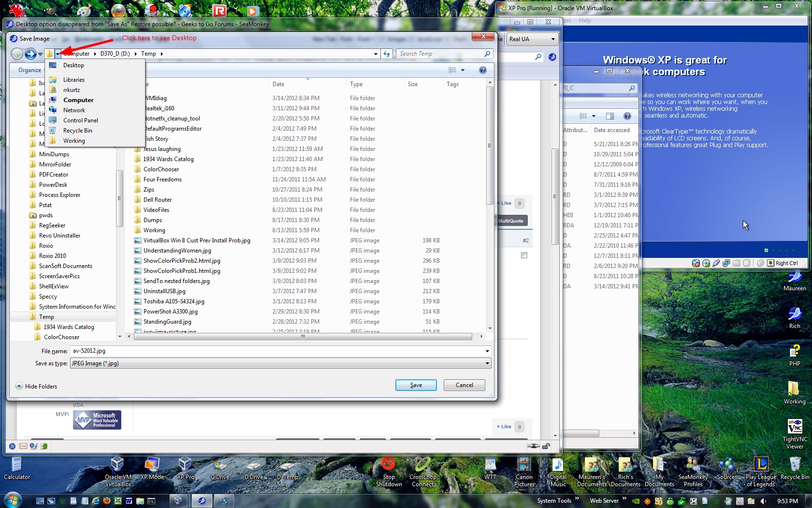Refresh the Temp folder listing

point(387,54)
